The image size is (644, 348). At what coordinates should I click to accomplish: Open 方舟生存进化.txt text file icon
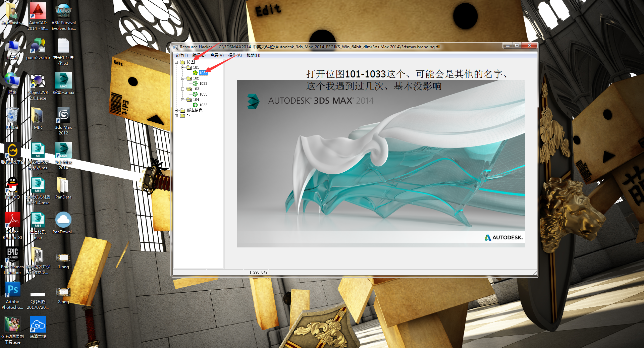coord(63,52)
